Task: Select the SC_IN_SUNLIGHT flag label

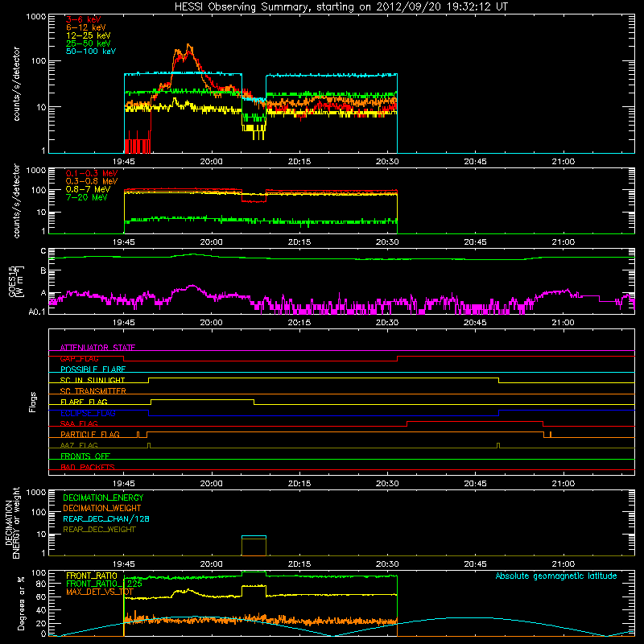Action: [x=93, y=380]
